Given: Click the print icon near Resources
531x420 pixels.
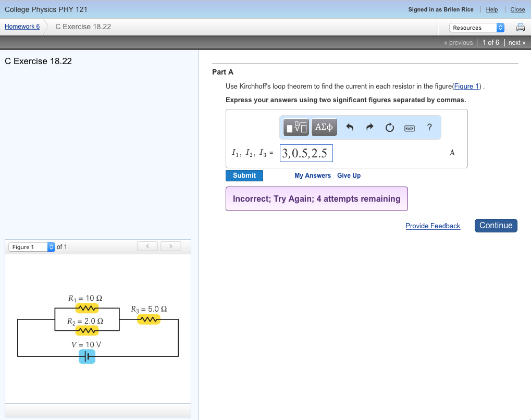Looking at the screenshot, I should pyautogui.click(x=520, y=27).
